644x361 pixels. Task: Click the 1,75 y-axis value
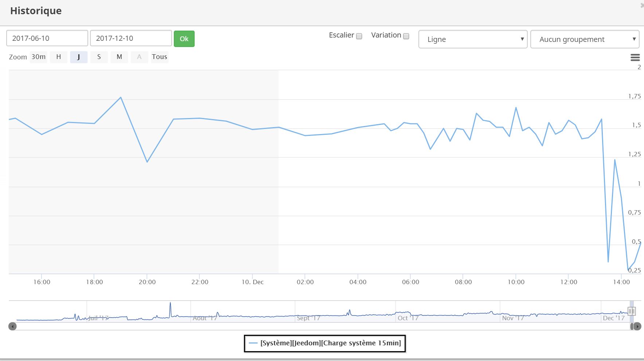point(634,96)
